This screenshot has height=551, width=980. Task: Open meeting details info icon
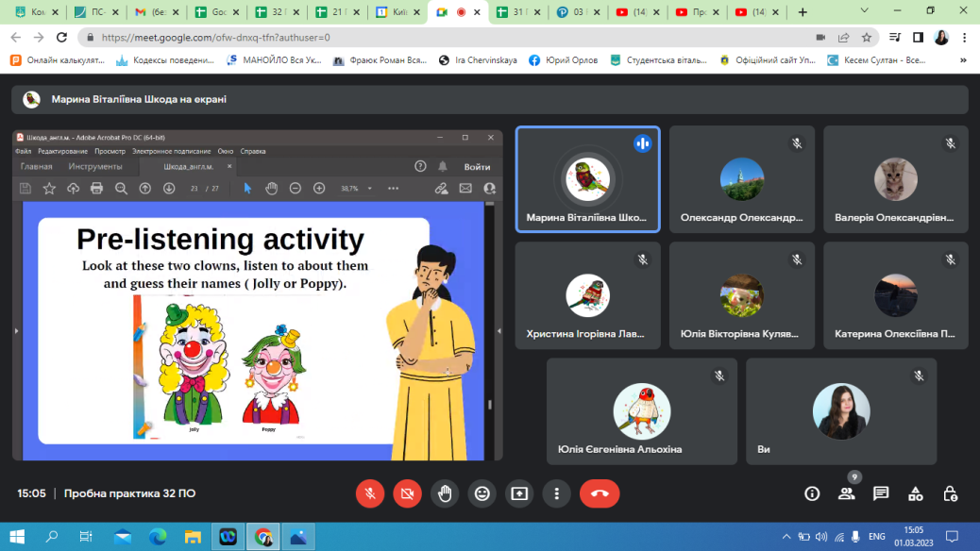(811, 493)
